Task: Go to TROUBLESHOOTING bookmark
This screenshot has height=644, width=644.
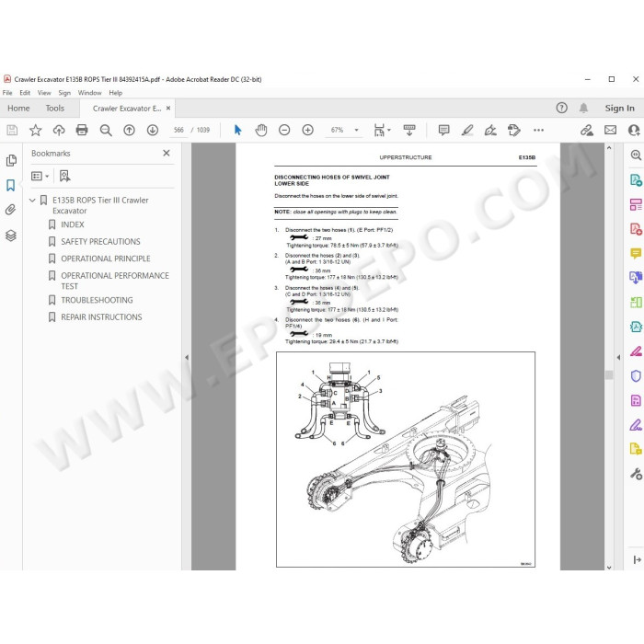Action: click(97, 300)
